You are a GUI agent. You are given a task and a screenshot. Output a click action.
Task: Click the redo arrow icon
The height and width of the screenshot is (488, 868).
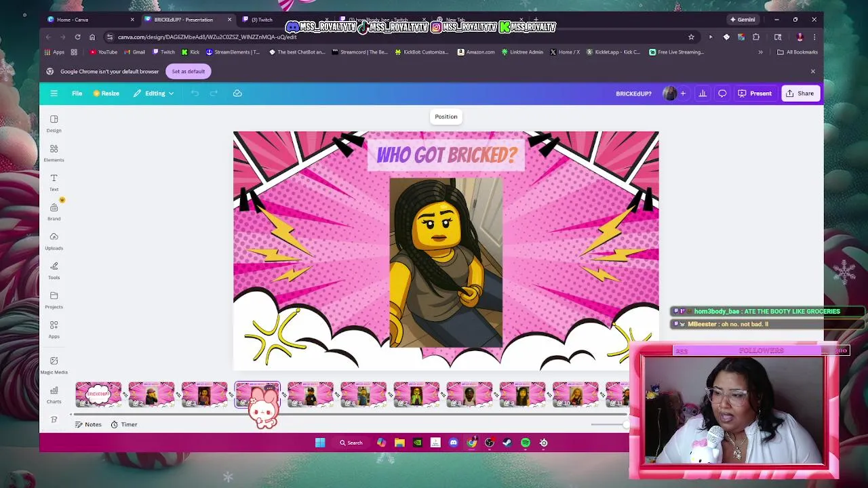214,94
